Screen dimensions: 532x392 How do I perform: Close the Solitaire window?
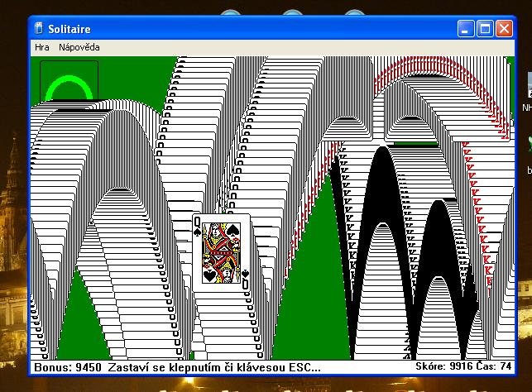pos(504,28)
